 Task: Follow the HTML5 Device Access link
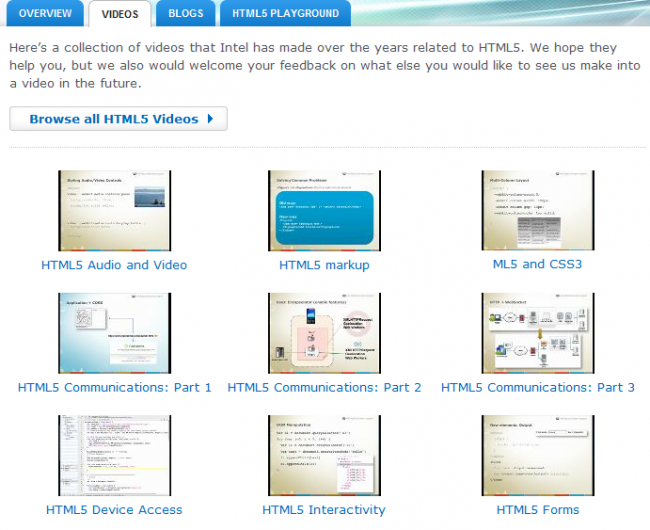coord(114,510)
